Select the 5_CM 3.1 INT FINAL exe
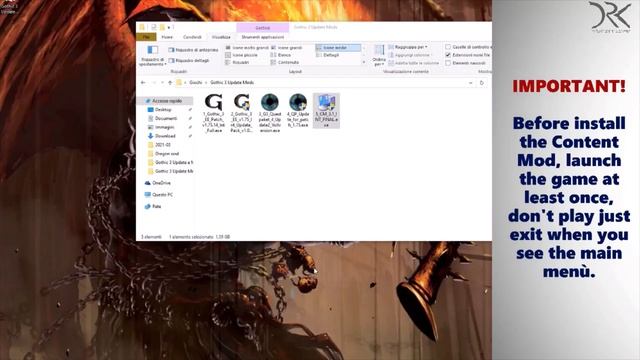This screenshot has width=640, height=360. click(x=326, y=110)
